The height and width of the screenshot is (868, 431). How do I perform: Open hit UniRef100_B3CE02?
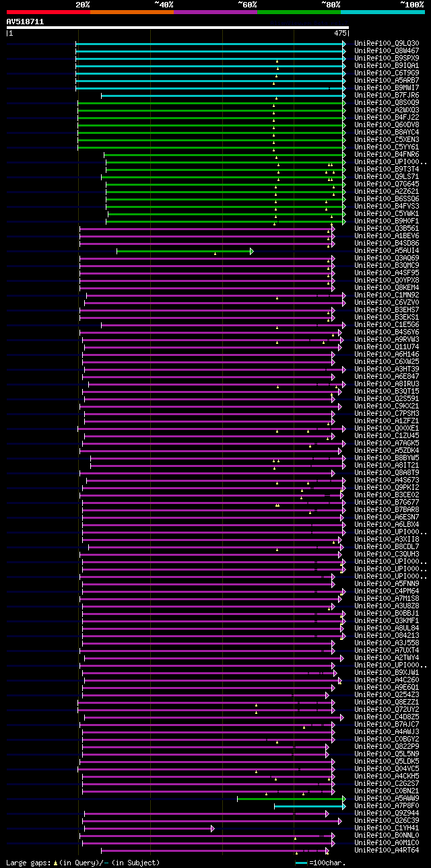pos(387,495)
